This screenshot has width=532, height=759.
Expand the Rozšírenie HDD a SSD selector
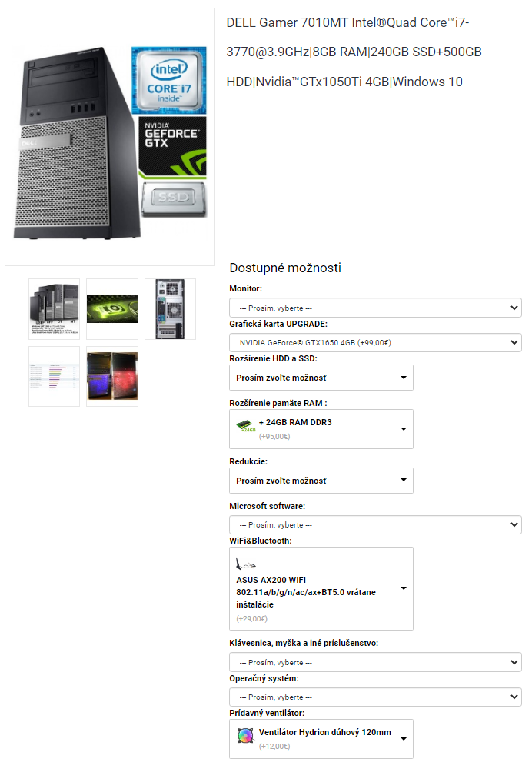click(321, 378)
